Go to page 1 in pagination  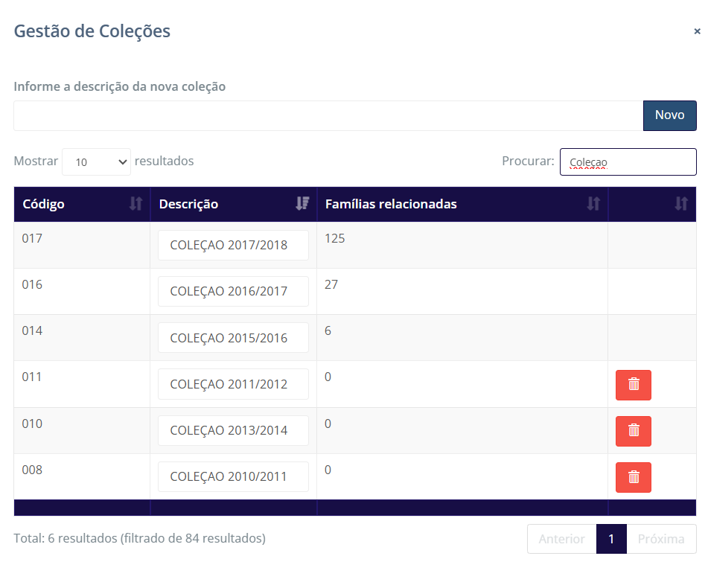tap(611, 539)
